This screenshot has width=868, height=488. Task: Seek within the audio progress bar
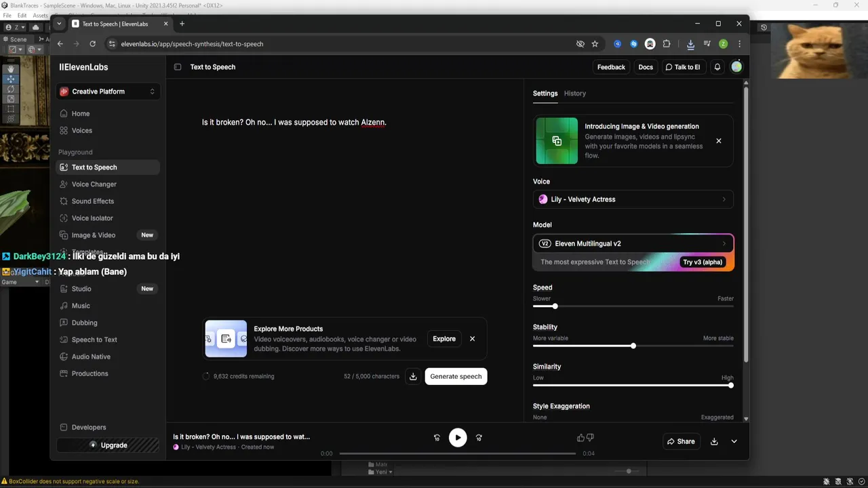pyautogui.click(x=458, y=453)
